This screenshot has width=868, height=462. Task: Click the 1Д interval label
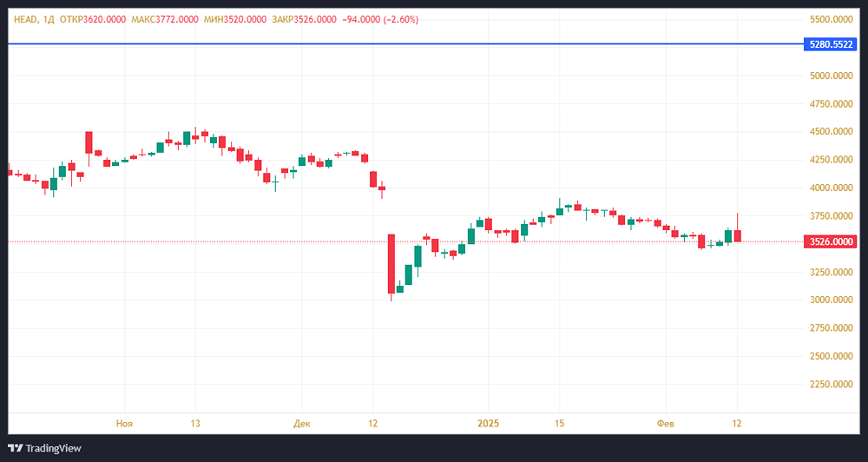48,19
